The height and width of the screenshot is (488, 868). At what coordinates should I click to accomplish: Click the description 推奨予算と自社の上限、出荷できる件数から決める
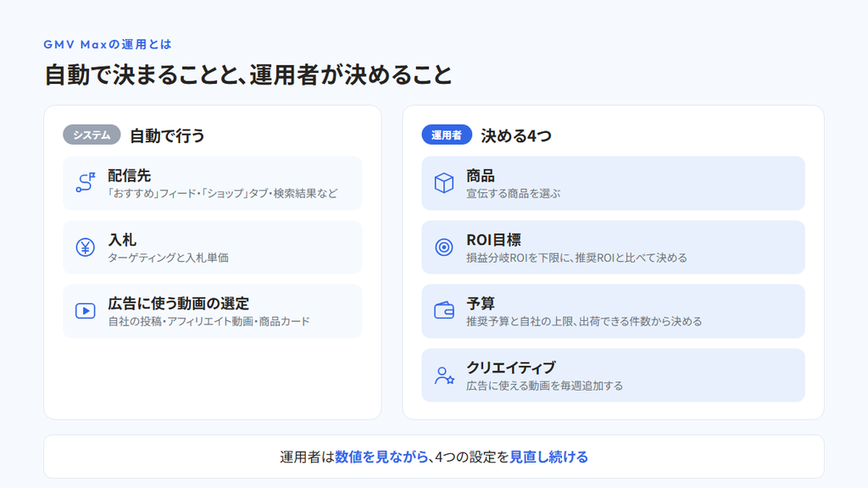(584, 321)
